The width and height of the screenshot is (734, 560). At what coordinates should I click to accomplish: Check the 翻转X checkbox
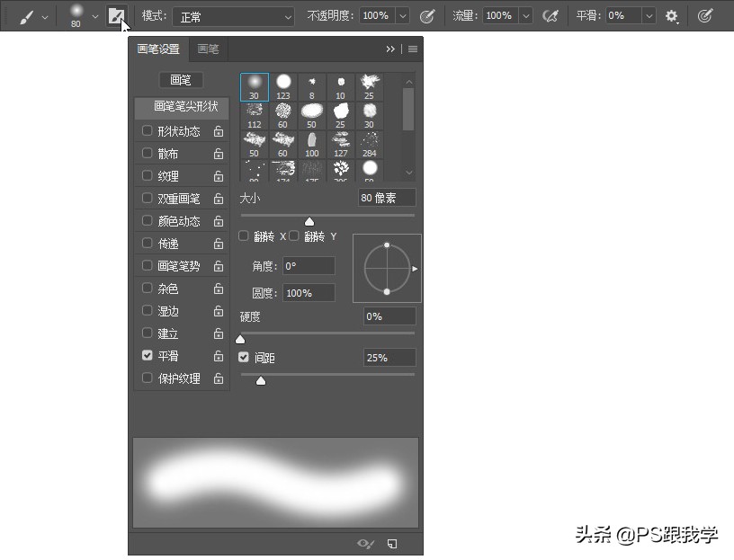[243, 236]
